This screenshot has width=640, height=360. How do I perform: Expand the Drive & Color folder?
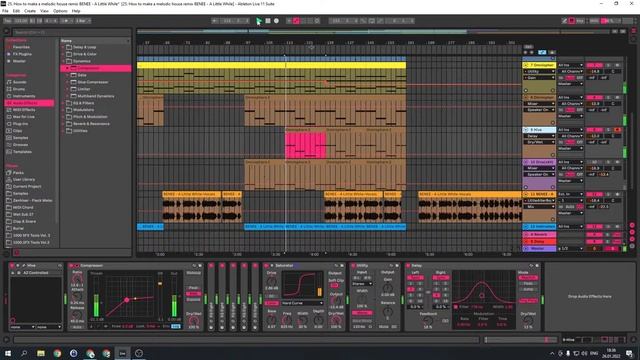tap(63, 54)
